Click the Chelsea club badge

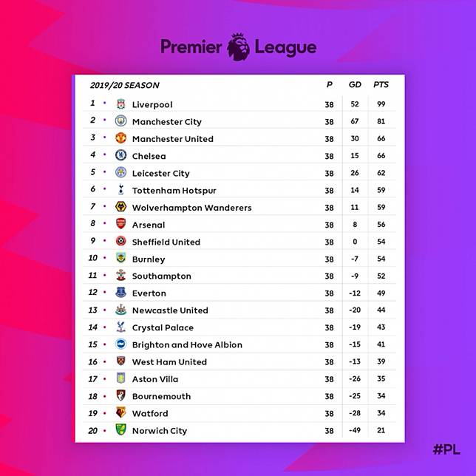(x=120, y=155)
